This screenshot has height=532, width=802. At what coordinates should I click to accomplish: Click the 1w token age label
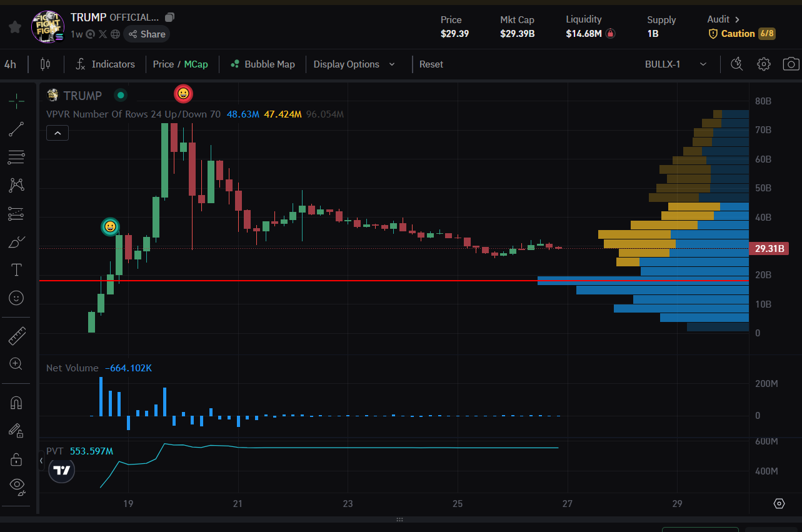[77, 34]
